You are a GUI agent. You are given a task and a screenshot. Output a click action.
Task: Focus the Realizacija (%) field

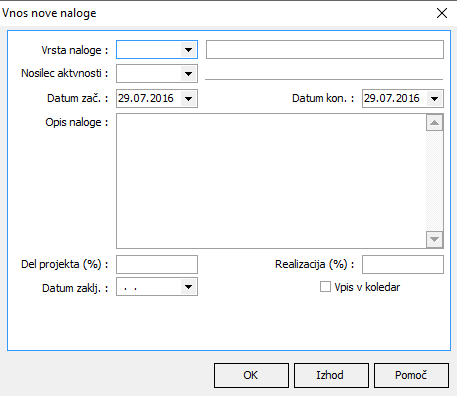click(x=403, y=264)
